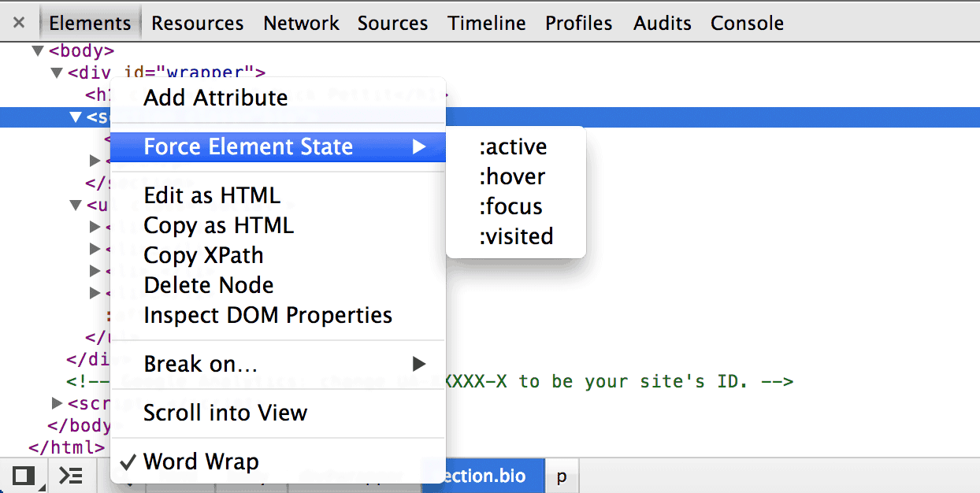Open the Console panel
This screenshot has width=980, height=493.
point(746,23)
